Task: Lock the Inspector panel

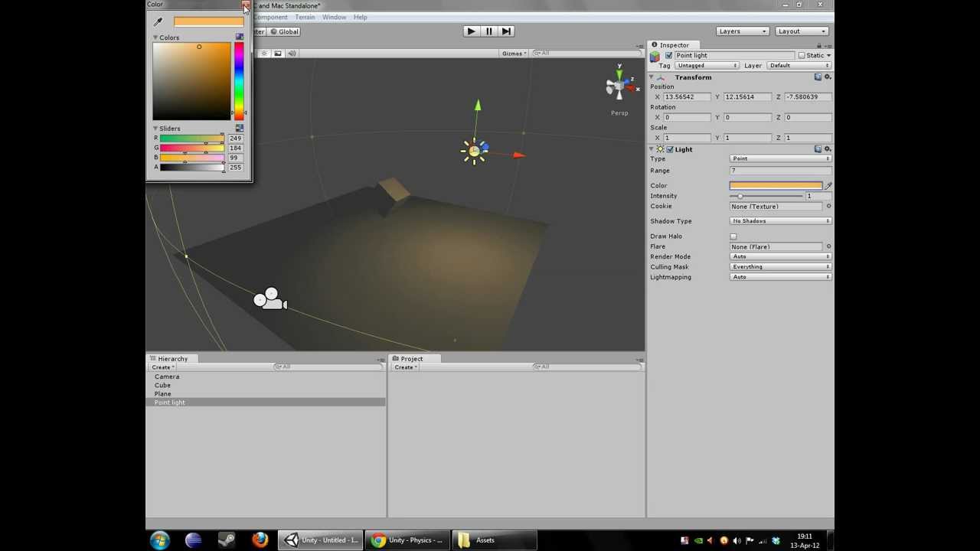Action: [x=818, y=45]
